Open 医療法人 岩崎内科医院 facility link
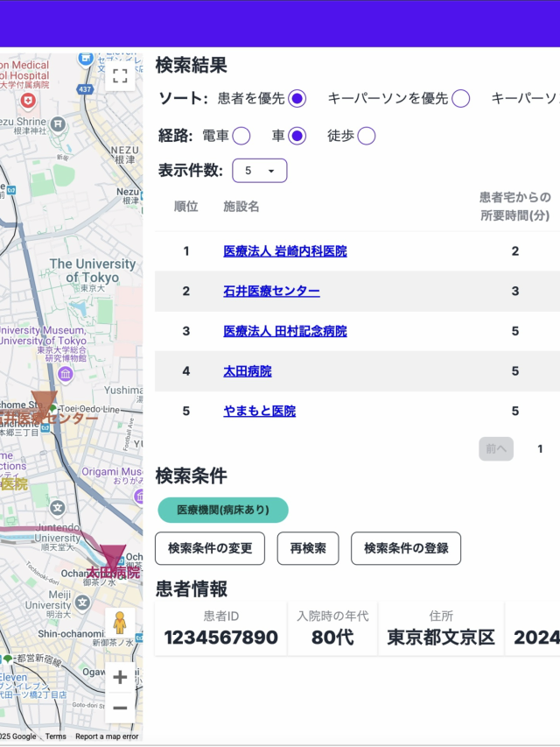This screenshot has width=560, height=747. (285, 251)
